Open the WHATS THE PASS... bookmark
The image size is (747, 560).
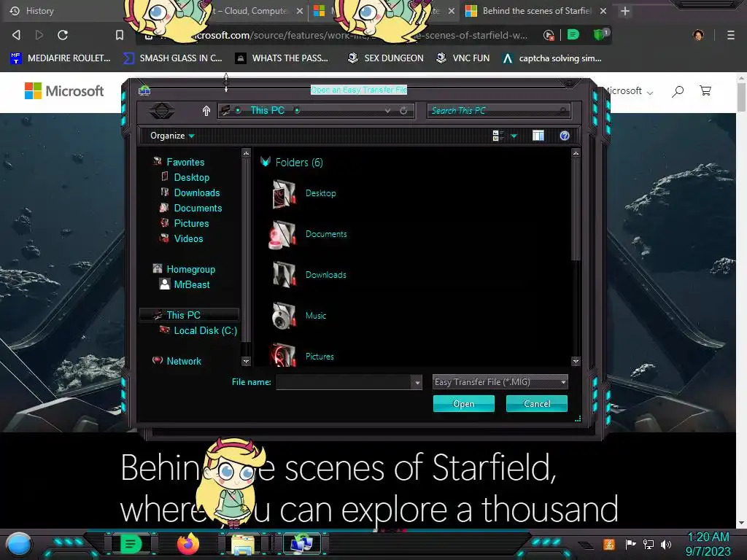282,58
